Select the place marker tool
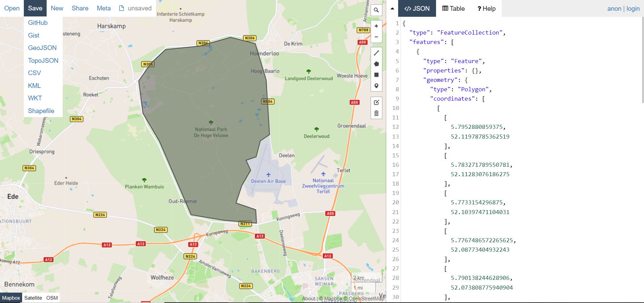This screenshot has height=303, width=644. coord(376,86)
